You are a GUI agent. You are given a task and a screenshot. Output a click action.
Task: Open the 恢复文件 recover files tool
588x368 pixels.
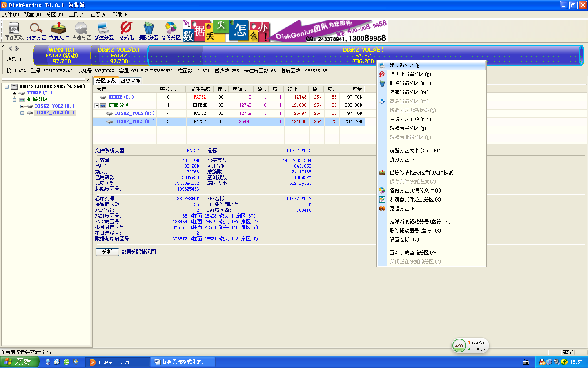59,31
